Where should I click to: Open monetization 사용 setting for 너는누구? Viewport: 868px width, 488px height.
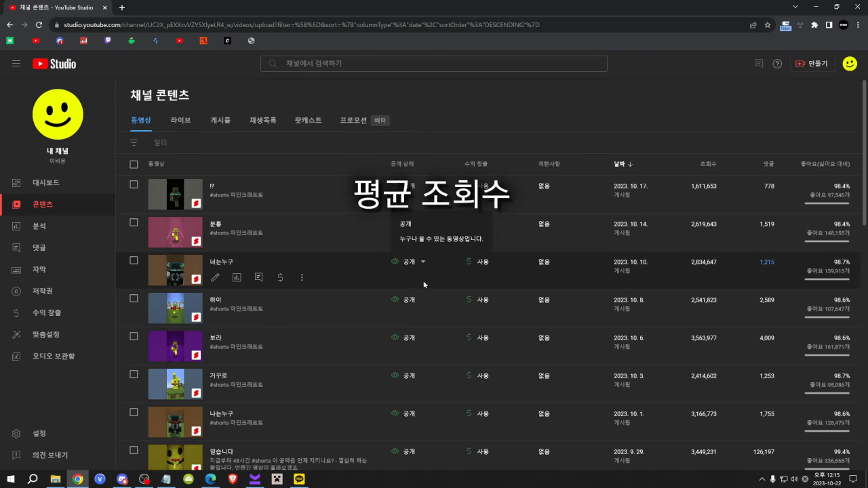point(477,262)
